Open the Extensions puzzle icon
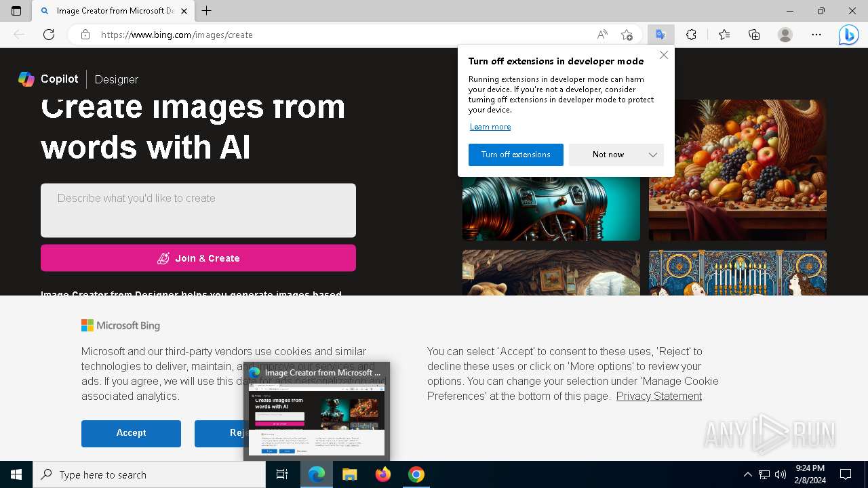 point(691,35)
